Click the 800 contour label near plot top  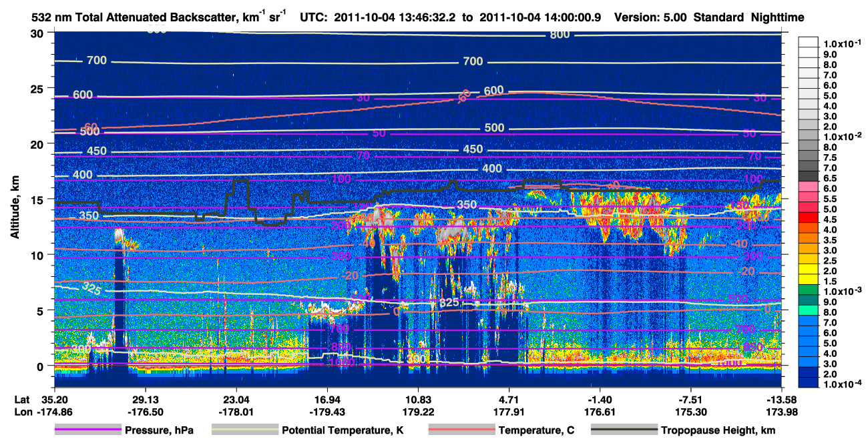pos(560,34)
